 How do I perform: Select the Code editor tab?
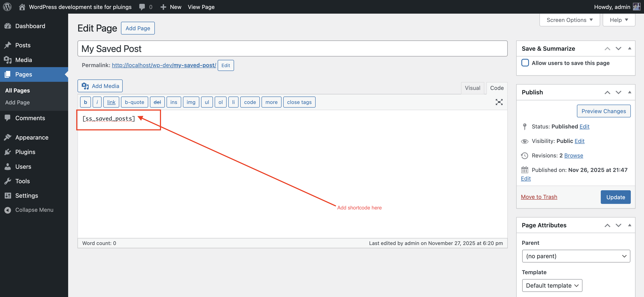coord(496,88)
